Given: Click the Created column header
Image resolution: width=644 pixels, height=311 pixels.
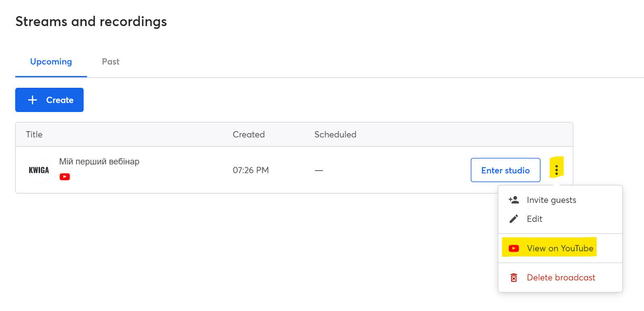Looking at the screenshot, I should [x=249, y=135].
